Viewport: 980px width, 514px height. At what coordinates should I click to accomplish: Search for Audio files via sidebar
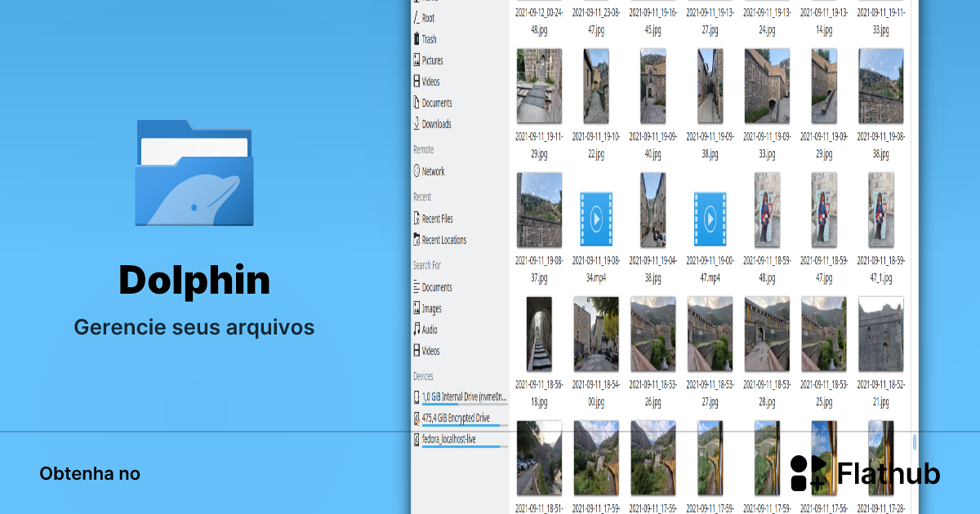click(x=429, y=330)
